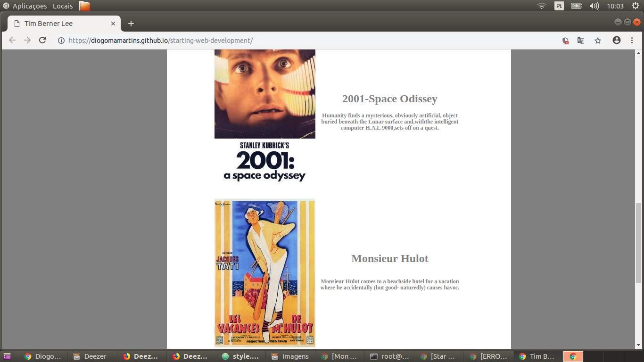This screenshot has width=644, height=362.
Task: Open the Translate this page icon
Action: (581, 41)
